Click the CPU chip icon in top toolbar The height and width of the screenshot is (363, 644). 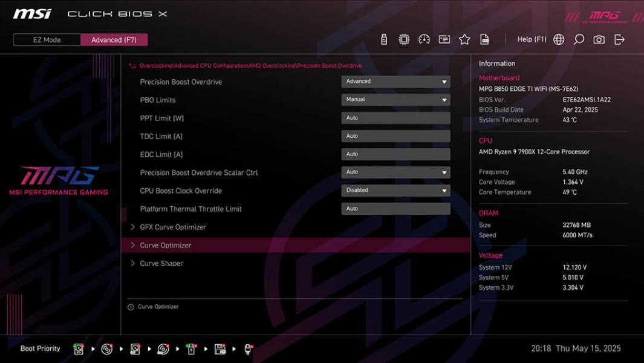point(404,39)
